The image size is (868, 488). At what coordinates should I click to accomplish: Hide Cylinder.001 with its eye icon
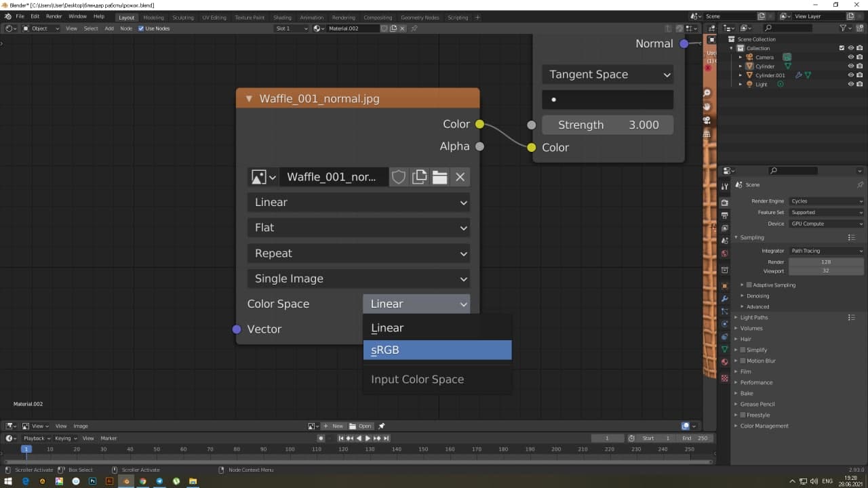[x=850, y=75]
